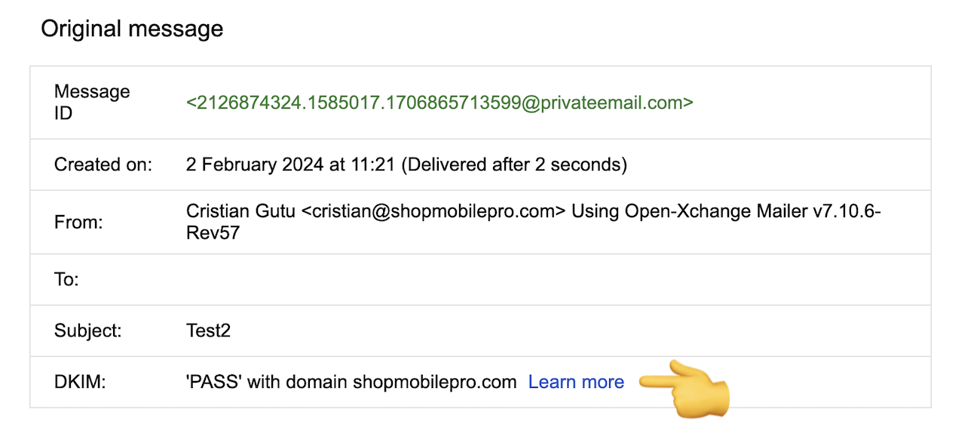Select the sender Cristian Gutu text
This screenshot has width=980, height=443.
[241, 212]
